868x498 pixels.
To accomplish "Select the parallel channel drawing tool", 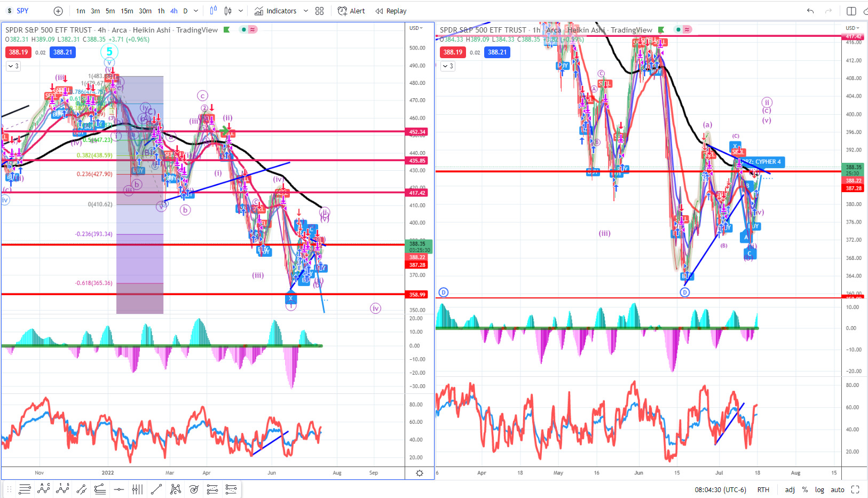I will pos(81,489).
